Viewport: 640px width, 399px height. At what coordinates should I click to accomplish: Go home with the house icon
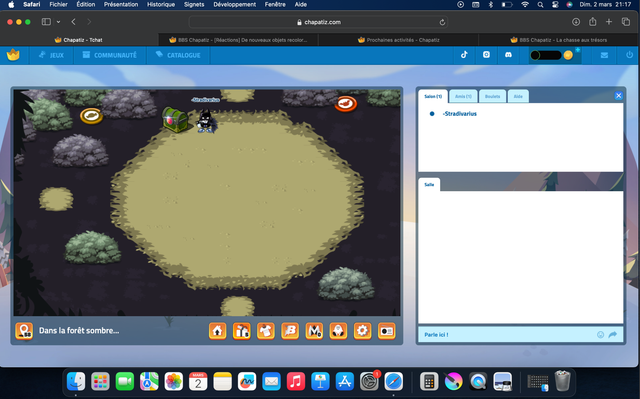[218, 331]
